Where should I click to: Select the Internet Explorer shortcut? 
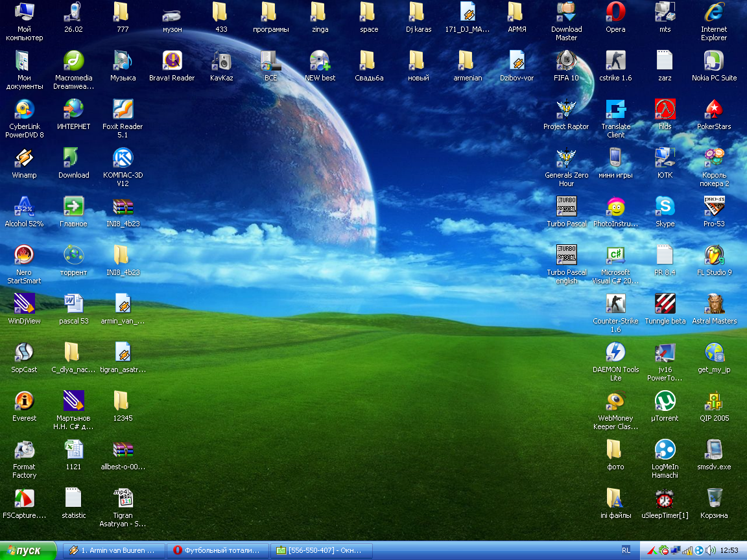[x=714, y=12]
